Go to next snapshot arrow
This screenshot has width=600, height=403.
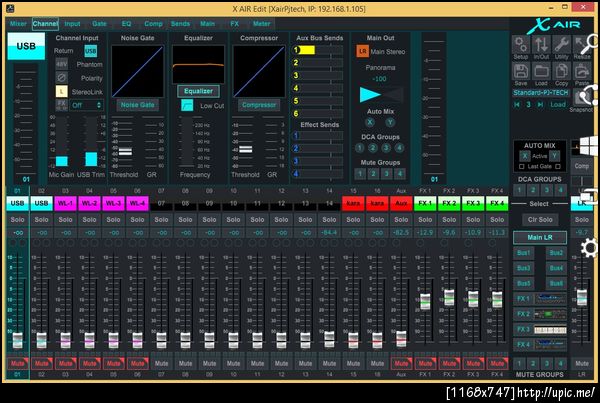[x=540, y=104]
